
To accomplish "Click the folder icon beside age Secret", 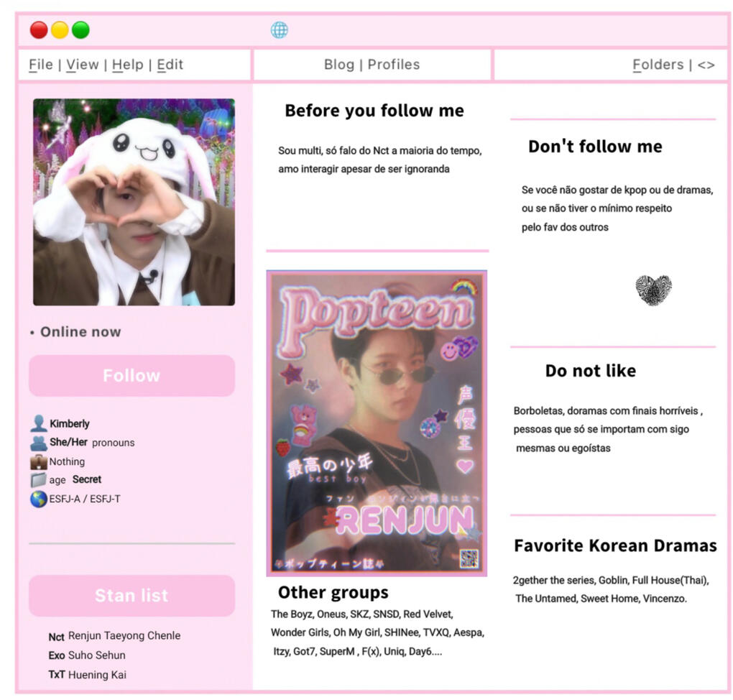I will click(39, 480).
